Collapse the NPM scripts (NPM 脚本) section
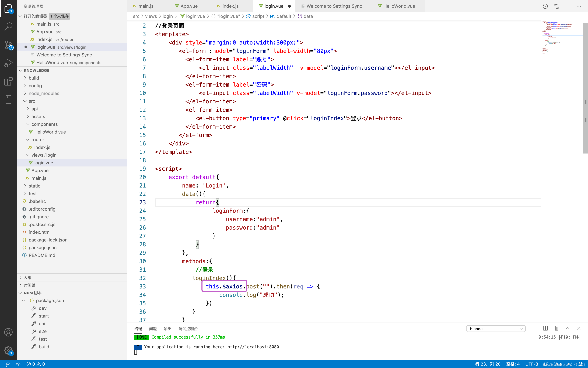Viewport: 588px width, 368px height. (x=20, y=293)
